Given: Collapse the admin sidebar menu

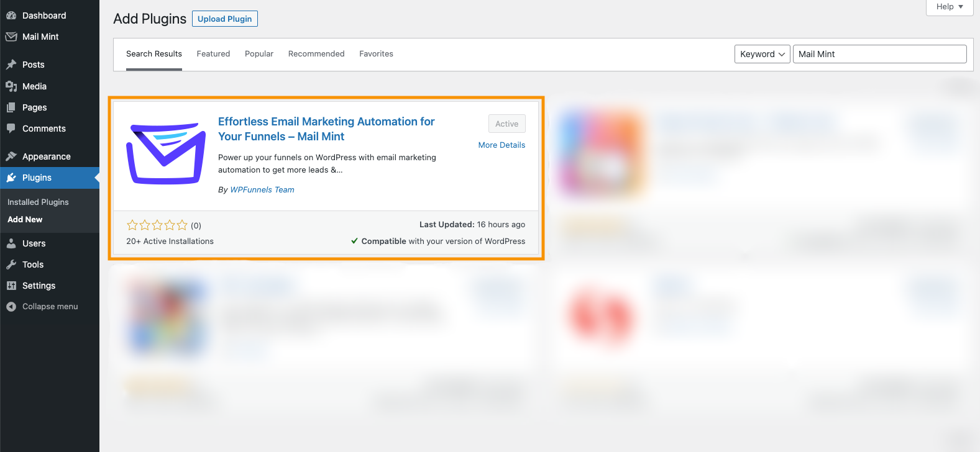Looking at the screenshot, I should point(50,307).
